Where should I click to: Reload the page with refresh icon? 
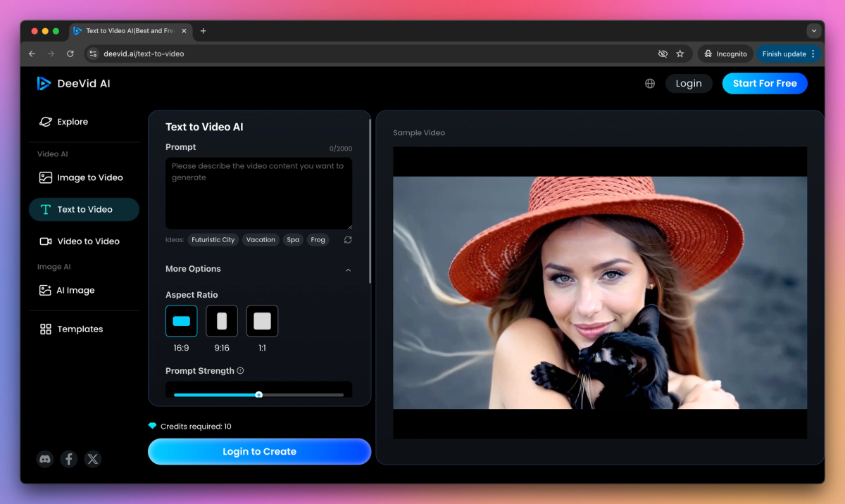[70, 53]
